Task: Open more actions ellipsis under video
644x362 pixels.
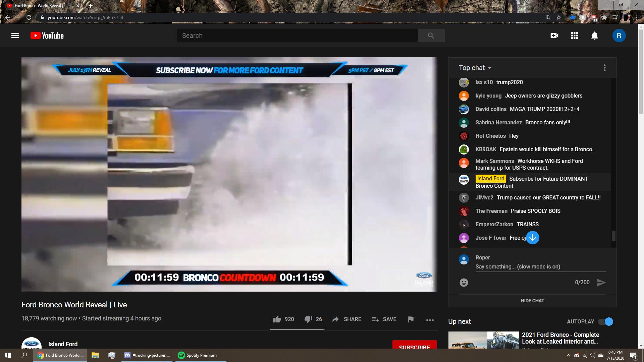Action: coord(430,320)
